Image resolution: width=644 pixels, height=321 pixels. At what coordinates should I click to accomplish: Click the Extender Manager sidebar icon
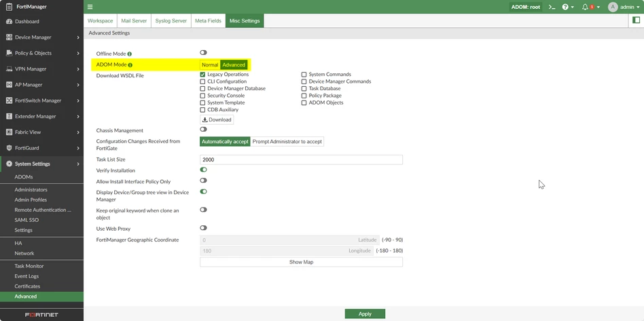pos(9,116)
